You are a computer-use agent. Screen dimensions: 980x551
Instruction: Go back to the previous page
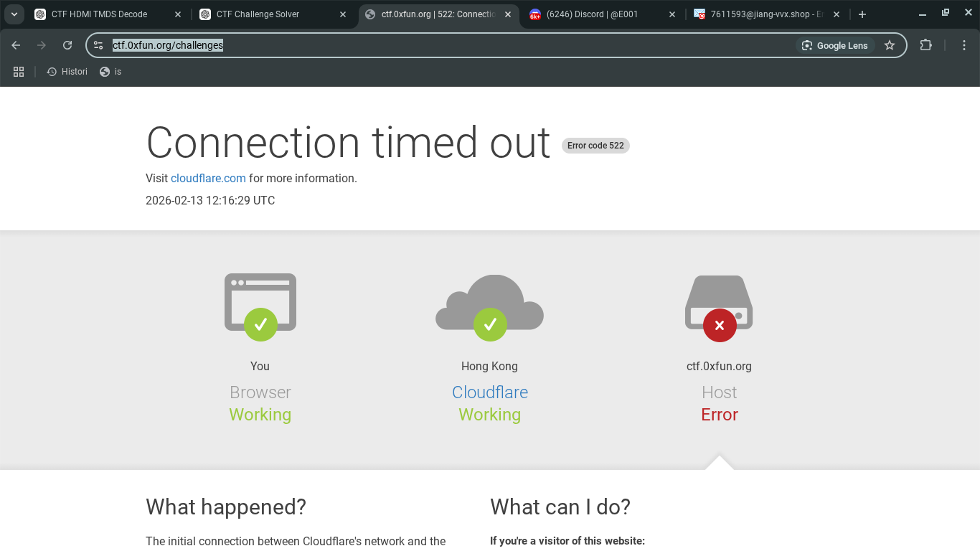point(16,45)
